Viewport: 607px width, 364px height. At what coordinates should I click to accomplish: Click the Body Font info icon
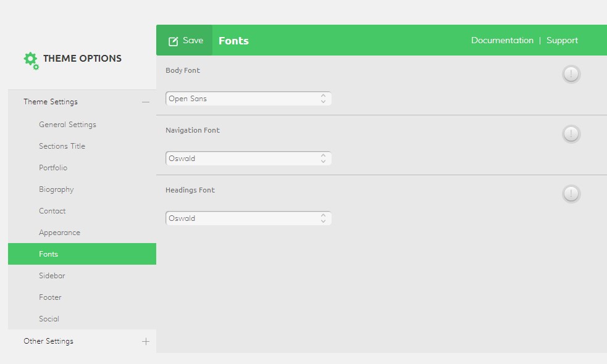pyautogui.click(x=571, y=74)
